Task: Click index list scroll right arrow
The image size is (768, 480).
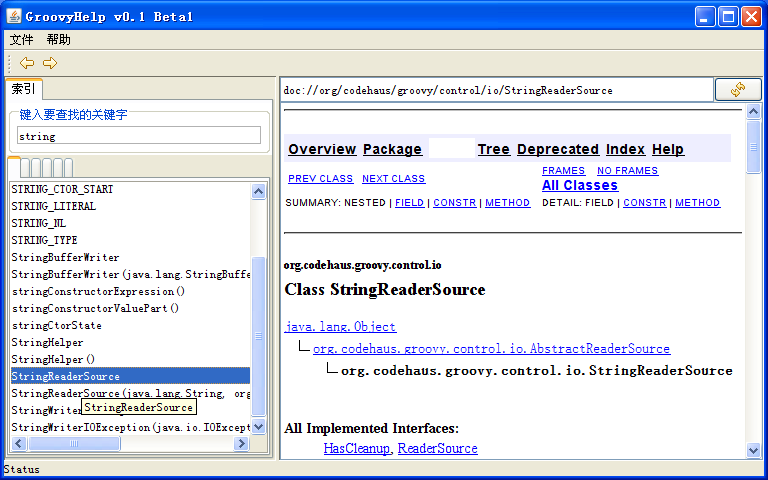Action: [x=241, y=444]
